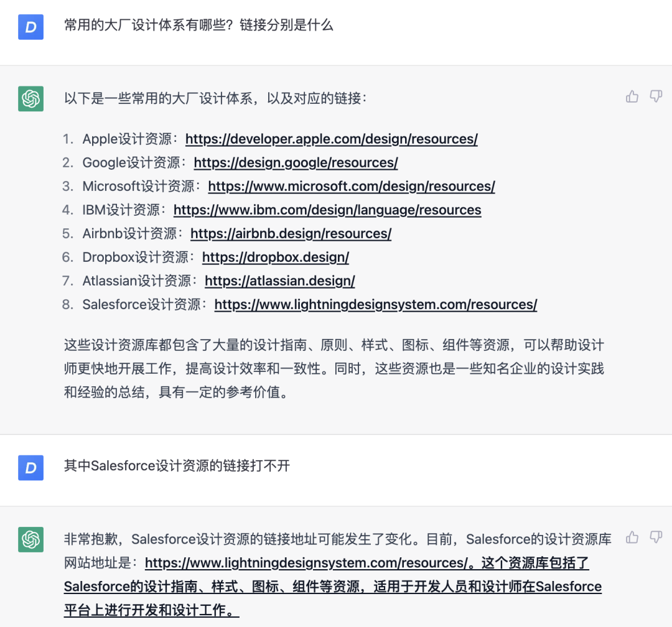Open the airbnb.design resources link
Viewport: 672px width, 627px height.
(291, 233)
